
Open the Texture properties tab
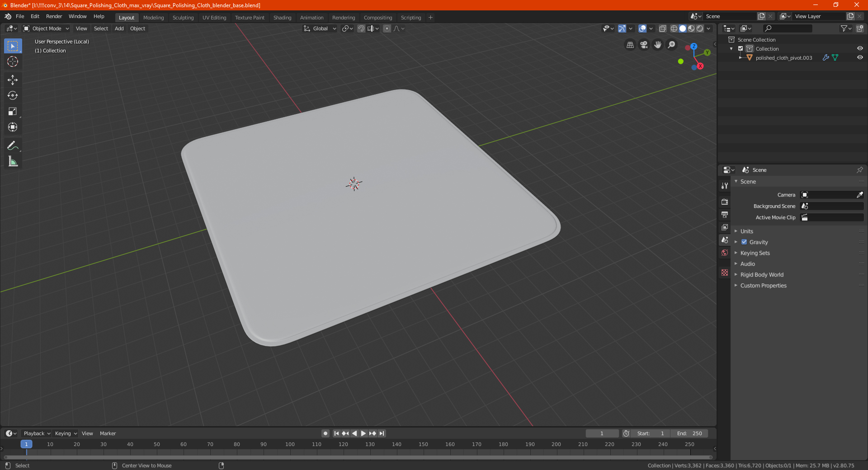(725, 273)
